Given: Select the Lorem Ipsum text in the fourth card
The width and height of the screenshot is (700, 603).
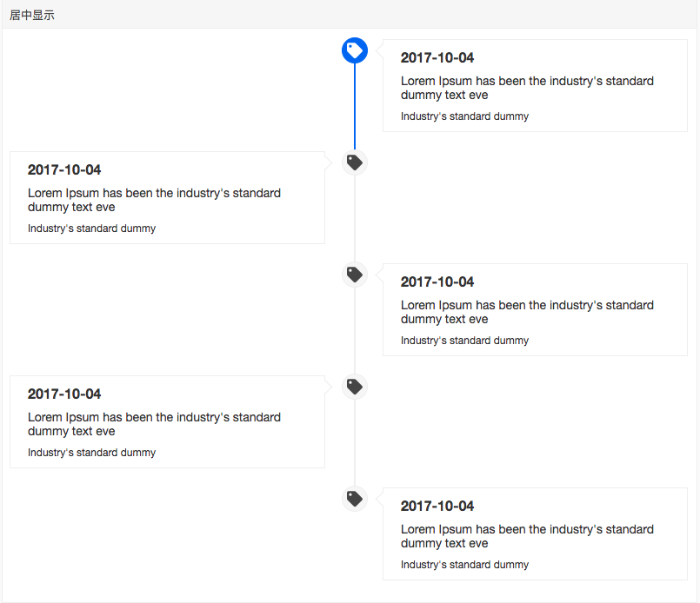Looking at the screenshot, I should [154, 424].
